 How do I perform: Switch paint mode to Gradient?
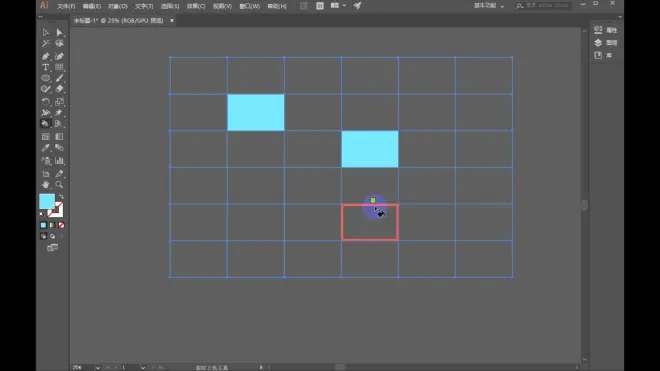coord(52,225)
